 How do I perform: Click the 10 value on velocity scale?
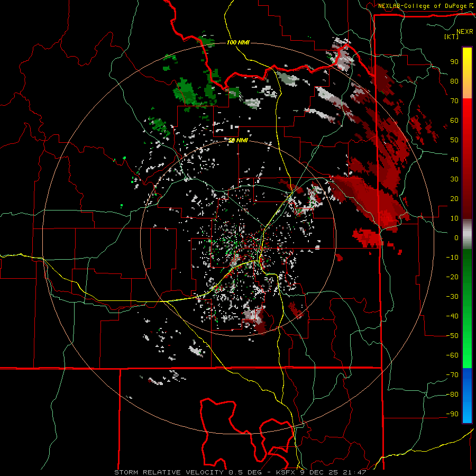coord(454,218)
